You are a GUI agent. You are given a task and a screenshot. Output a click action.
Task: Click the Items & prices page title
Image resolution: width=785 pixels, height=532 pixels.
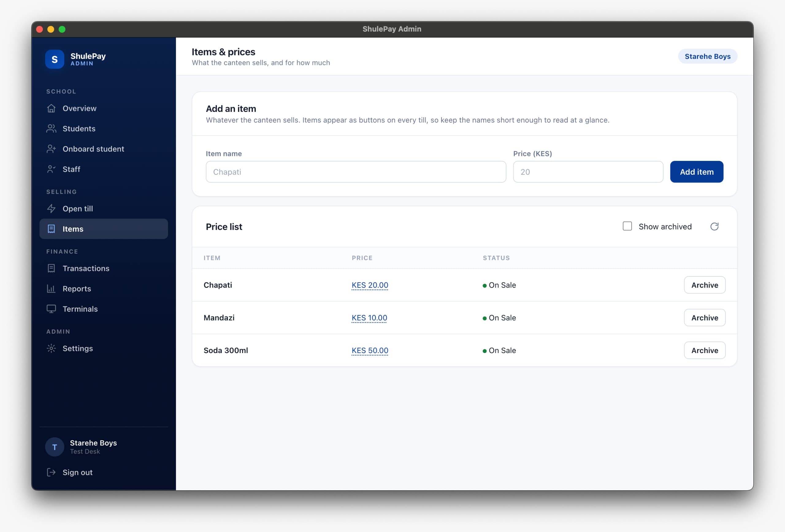pos(223,52)
